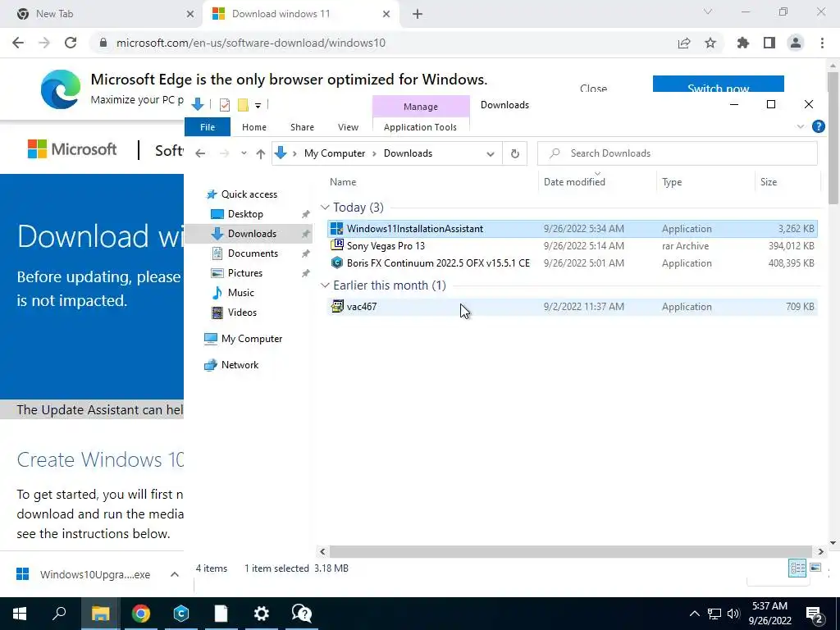The height and width of the screenshot is (630, 840).
Task: Open My Computer in navigation pane
Action: click(251, 339)
